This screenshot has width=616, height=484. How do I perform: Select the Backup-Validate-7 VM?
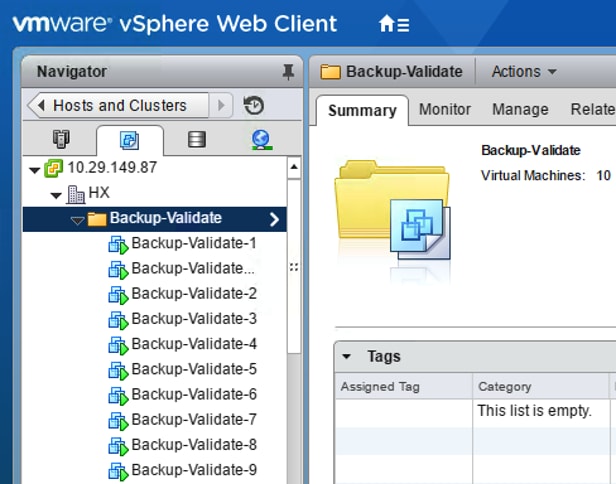194,419
